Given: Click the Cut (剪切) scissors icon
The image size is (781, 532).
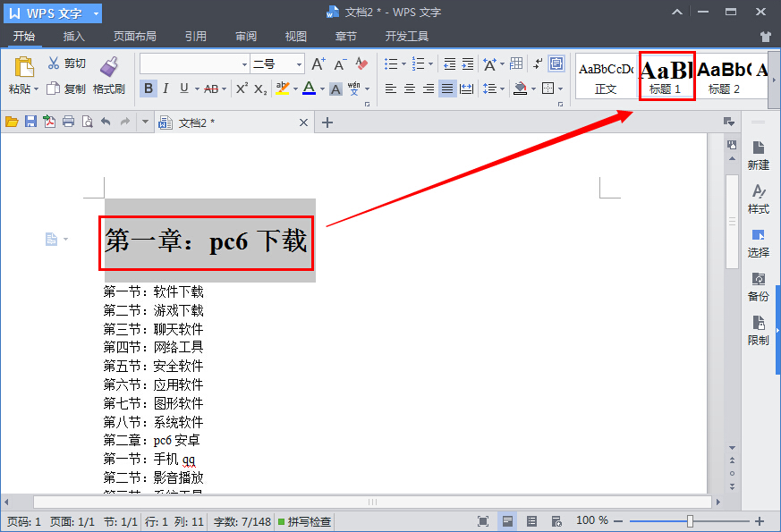Looking at the screenshot, I should coord(54,63).
